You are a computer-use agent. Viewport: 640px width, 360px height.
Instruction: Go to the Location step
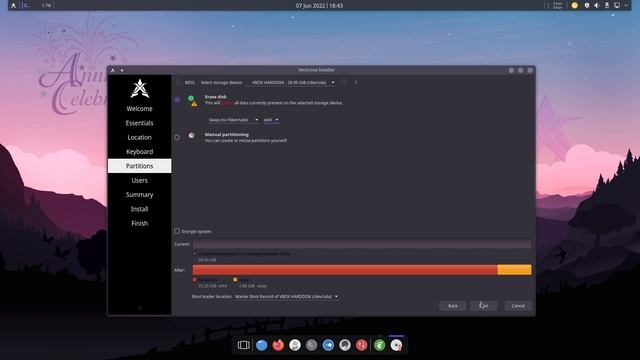pos(140,137)
